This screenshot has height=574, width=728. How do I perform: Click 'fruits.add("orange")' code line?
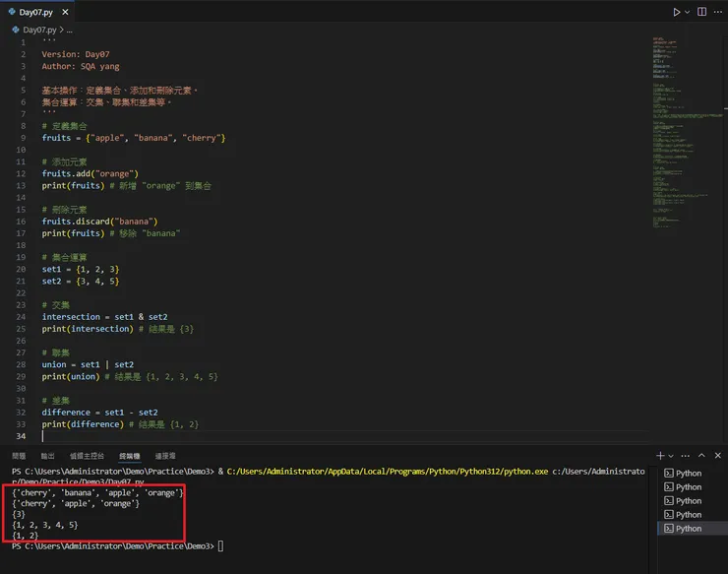(91, 174)
